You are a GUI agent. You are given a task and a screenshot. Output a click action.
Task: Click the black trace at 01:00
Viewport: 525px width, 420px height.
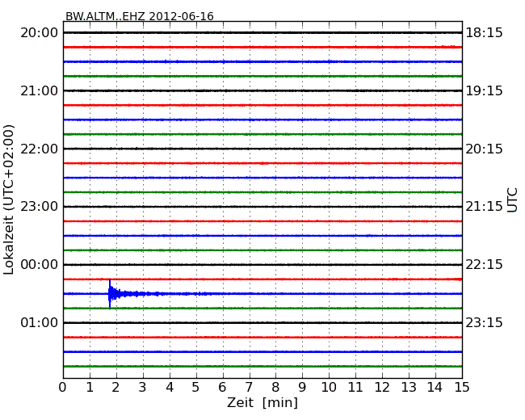click(262, 322)
